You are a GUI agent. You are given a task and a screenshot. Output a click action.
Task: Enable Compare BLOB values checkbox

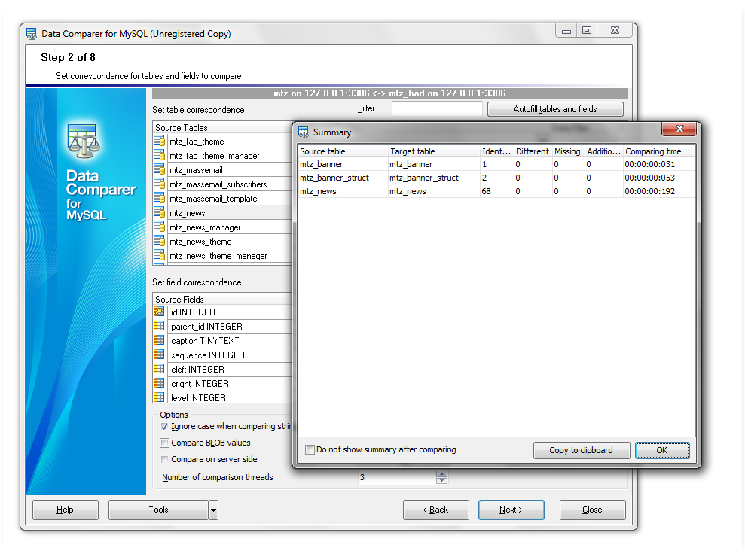[164, 443]
